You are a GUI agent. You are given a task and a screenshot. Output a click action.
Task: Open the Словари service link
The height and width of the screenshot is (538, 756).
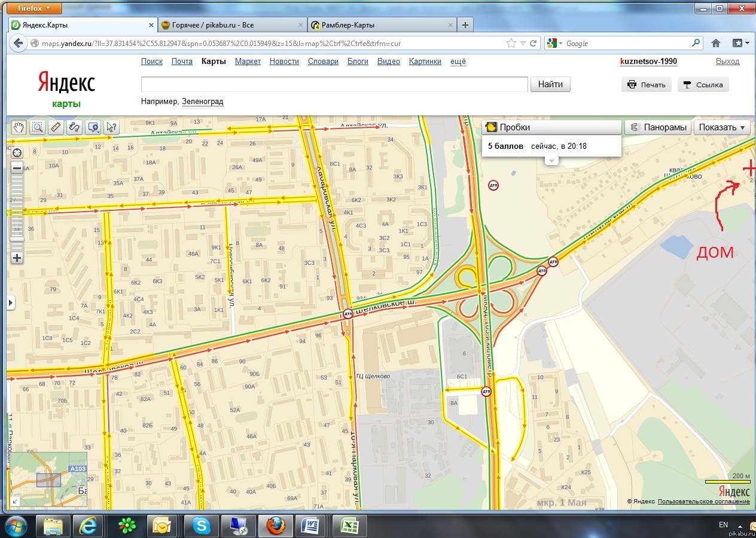point(323,62)
